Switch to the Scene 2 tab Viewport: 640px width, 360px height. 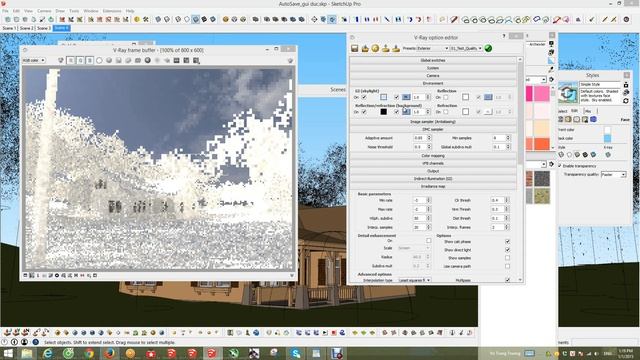(x=26, y=28)
